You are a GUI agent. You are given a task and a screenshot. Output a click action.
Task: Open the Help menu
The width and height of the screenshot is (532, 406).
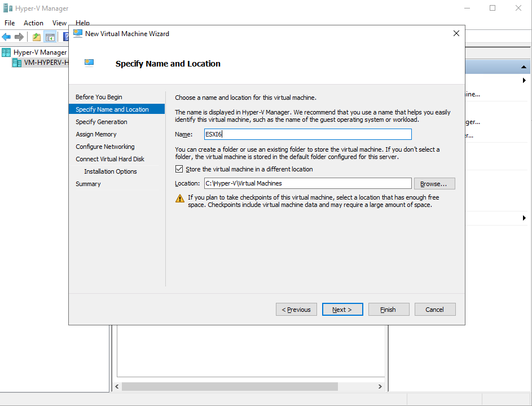[x=82, y=23]
